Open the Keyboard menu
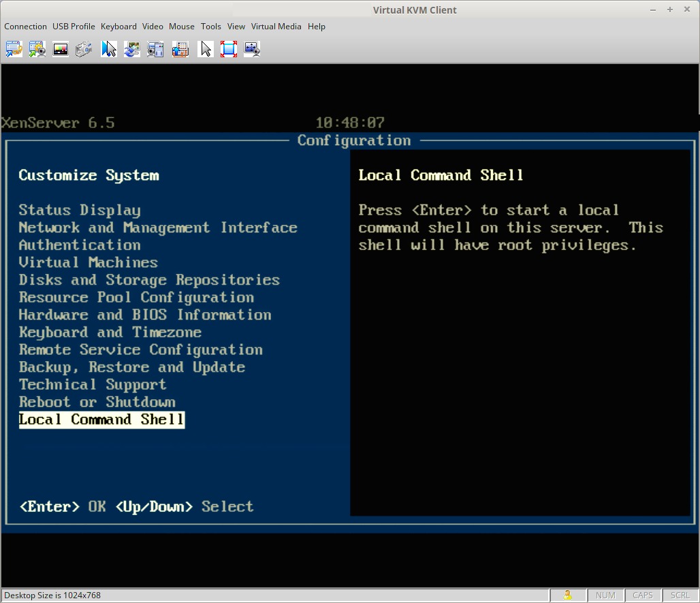The width and height of the screenshot is (700, 603). pos(118,27)
